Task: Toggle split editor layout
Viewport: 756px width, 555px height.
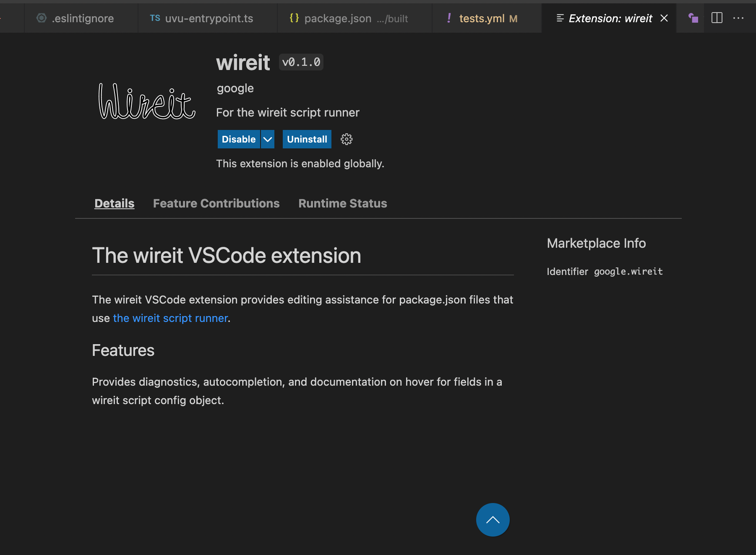Action: pyautogui.click(x=717, y=18)
